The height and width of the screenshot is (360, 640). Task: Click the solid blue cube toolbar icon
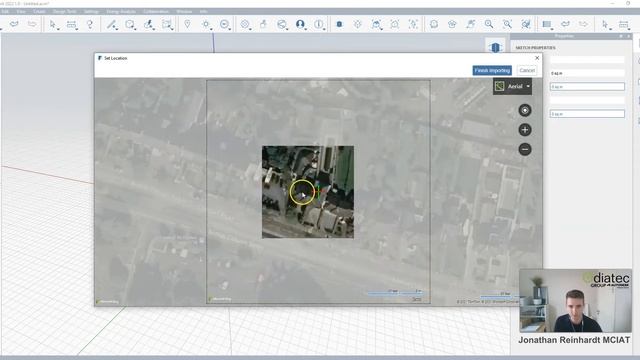tap(339, 24)
